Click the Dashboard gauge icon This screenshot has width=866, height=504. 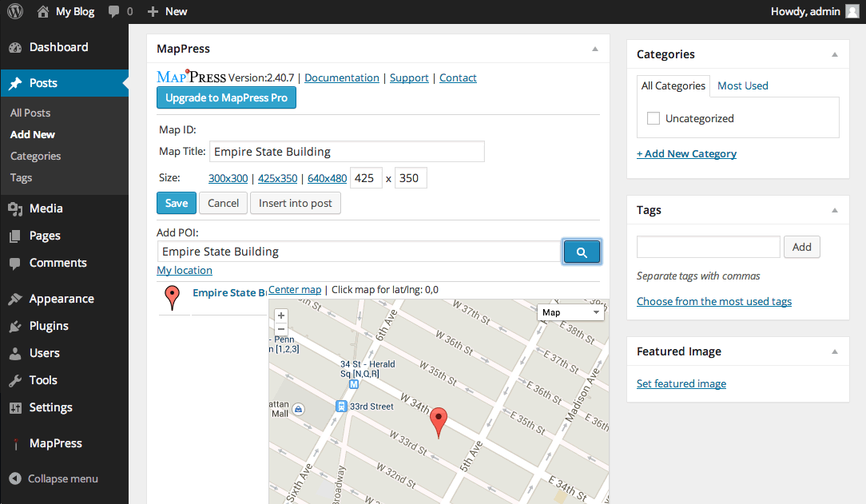[15, 47]
